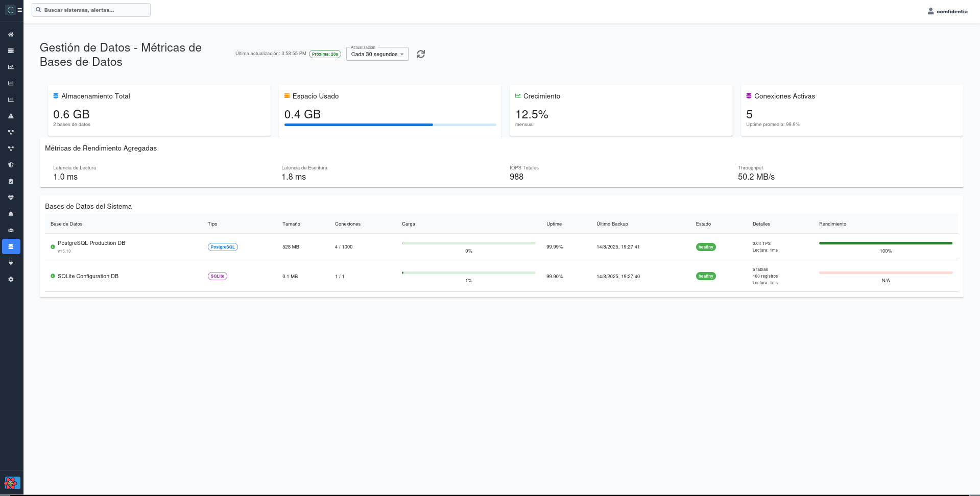The height and width of the screenshot is (496, 980).
Task: Toggle the sidebar hamburger menu
Action: 19,10
